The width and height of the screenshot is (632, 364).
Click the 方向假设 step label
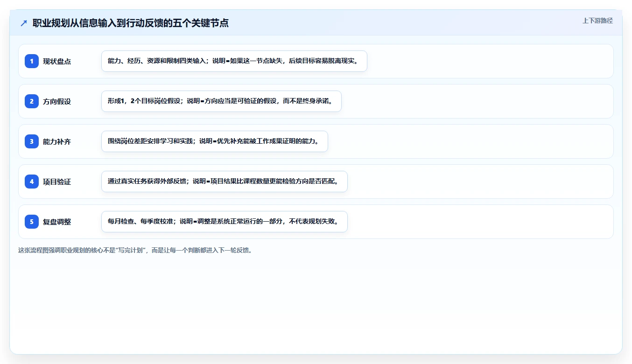57,101
